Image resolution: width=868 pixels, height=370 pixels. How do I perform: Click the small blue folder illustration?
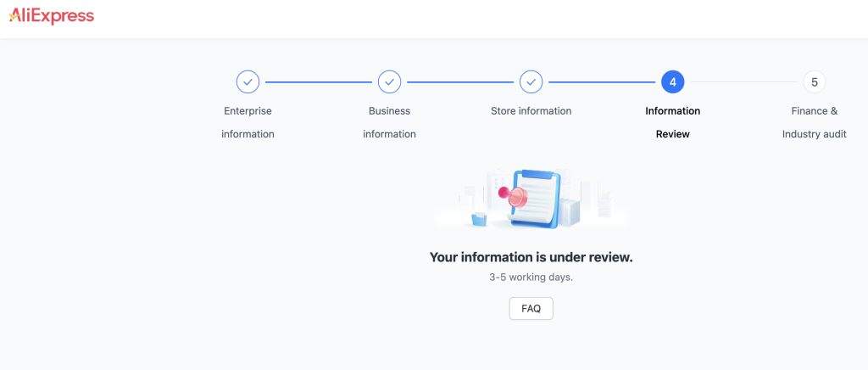click(x=479, y=219)
